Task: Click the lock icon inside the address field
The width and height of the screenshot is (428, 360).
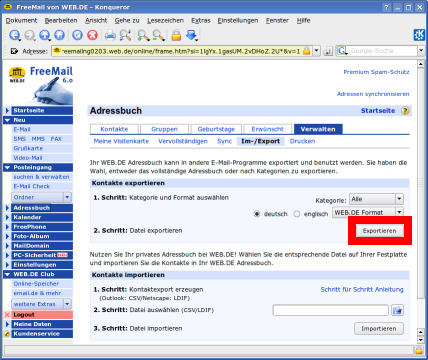Action: (x=306, y=51)
